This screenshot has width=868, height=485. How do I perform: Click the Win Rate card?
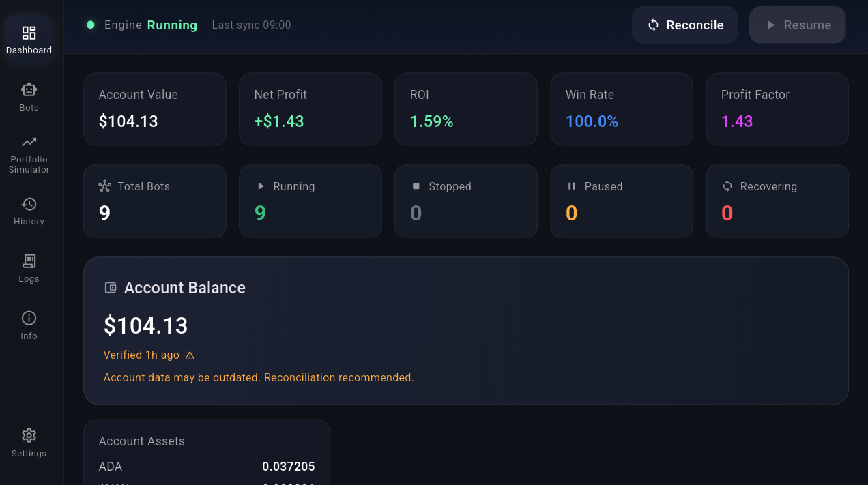coord(622,109)
